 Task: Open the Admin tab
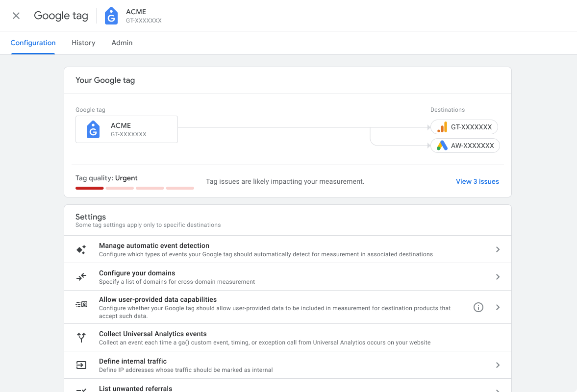122,43
